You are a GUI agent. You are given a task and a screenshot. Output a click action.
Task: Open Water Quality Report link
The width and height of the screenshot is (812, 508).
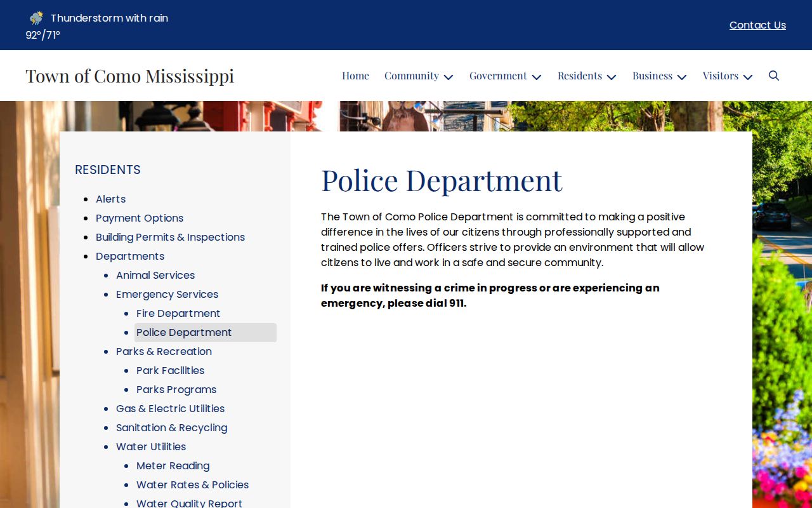189,503
